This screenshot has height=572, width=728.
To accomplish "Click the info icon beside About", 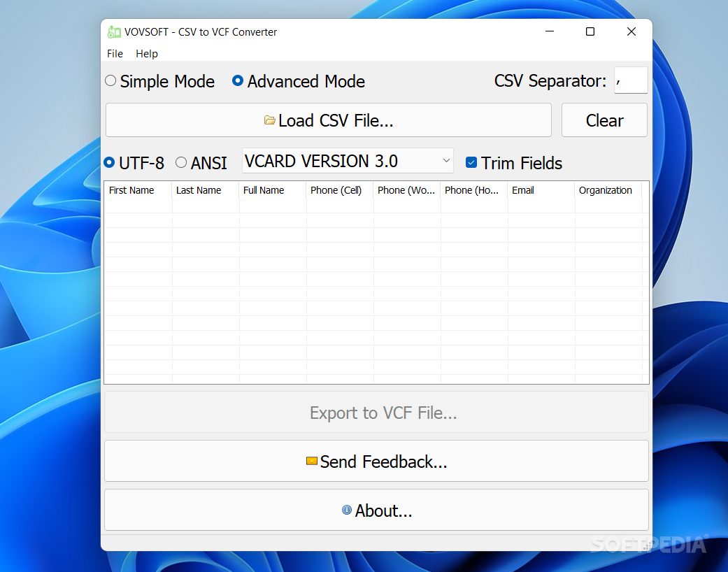I will point(347,510).
